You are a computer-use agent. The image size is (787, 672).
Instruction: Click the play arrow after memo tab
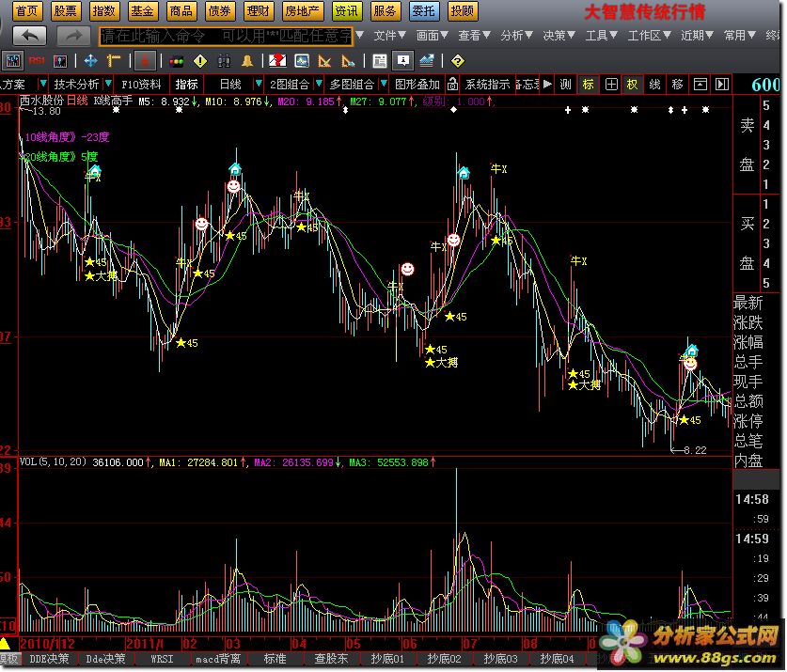pyautogui.click(x=547, y=84)
